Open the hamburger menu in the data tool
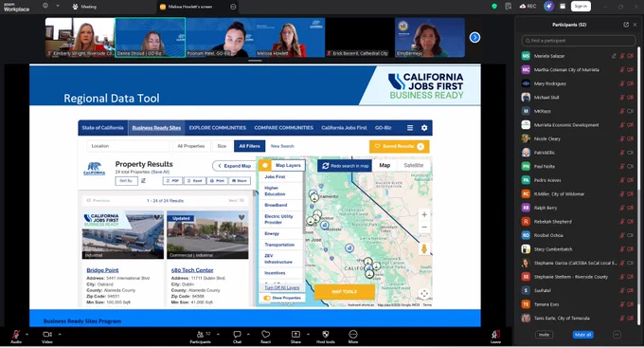644x348 pixels. pyautogui.click(x=410, y=128)
